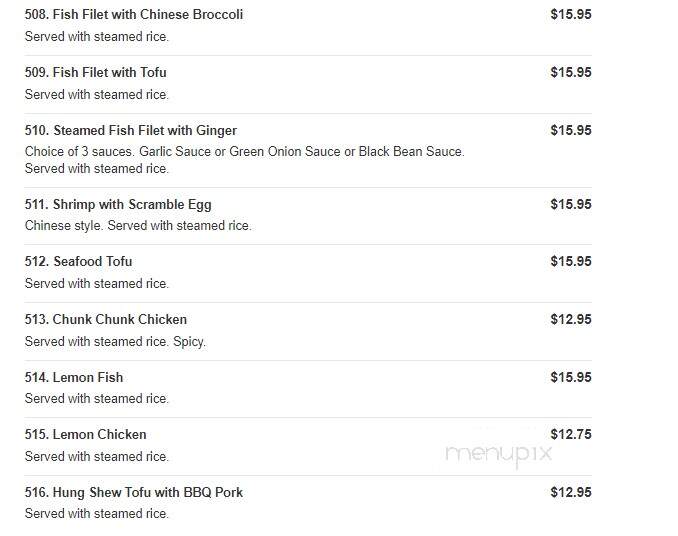Click description text under 508. Fish Filet
The image size is (678, 536).
96,37
